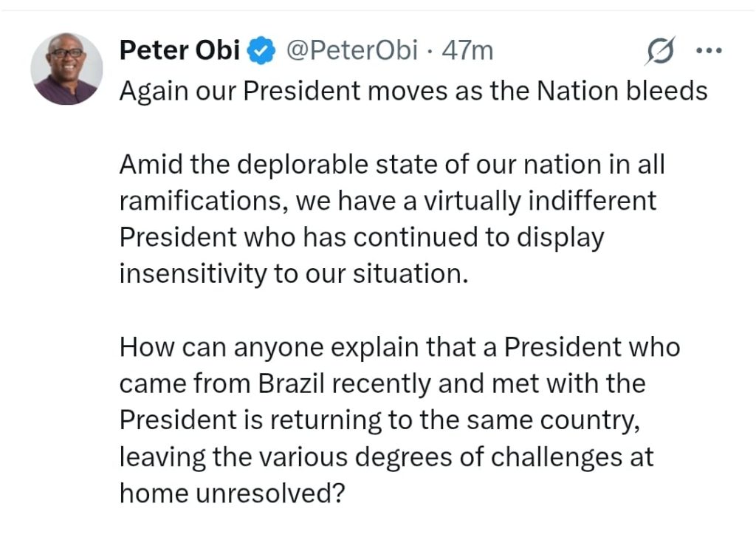
Task: Click the "Peter Obi" display name
Action: coord(179,50)
